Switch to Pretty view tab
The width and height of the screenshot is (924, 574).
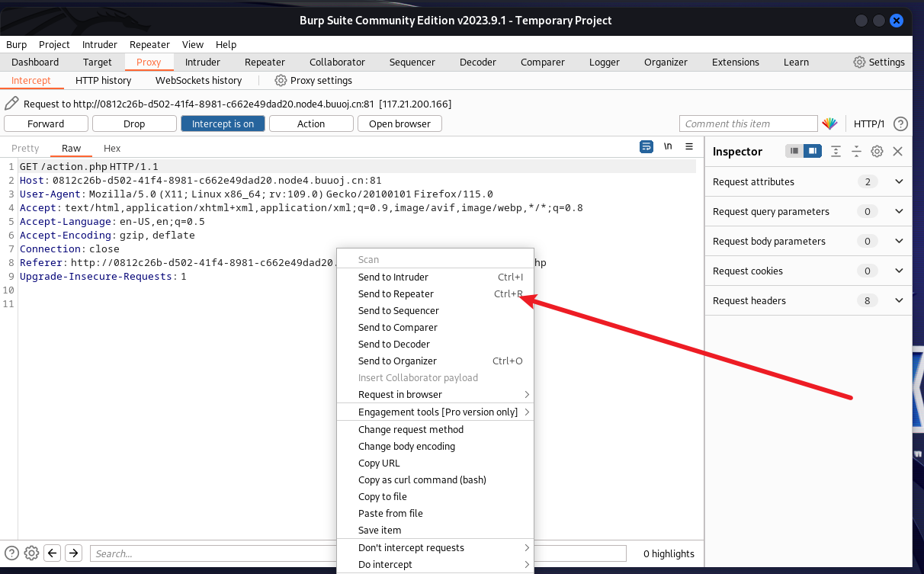[x=25, y=148]
